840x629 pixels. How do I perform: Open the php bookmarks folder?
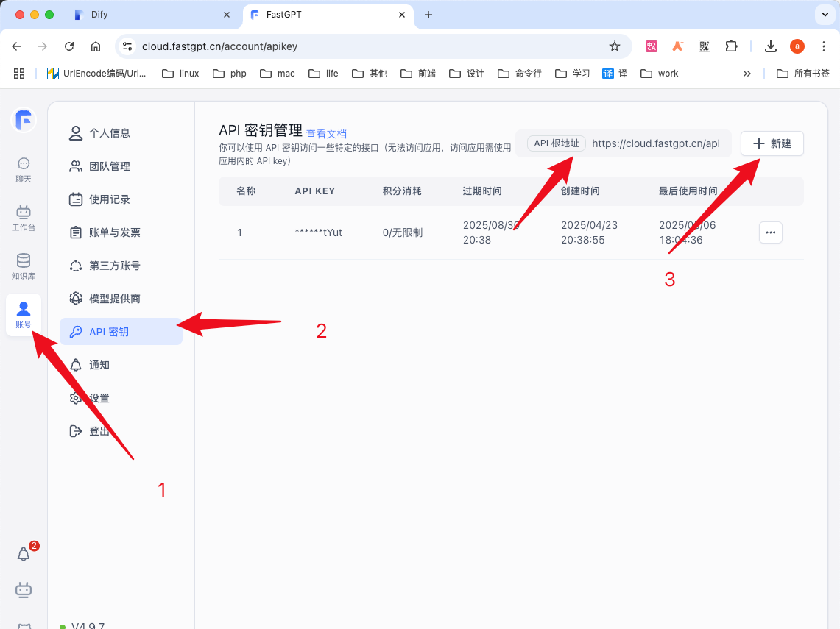(230, 74)
